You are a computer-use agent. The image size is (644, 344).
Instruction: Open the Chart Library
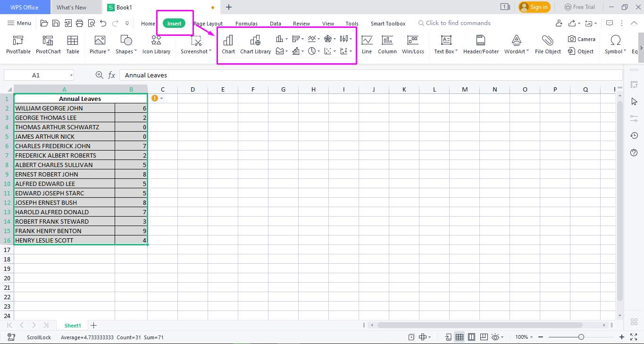pyautogui.click(x=255, y=45)
